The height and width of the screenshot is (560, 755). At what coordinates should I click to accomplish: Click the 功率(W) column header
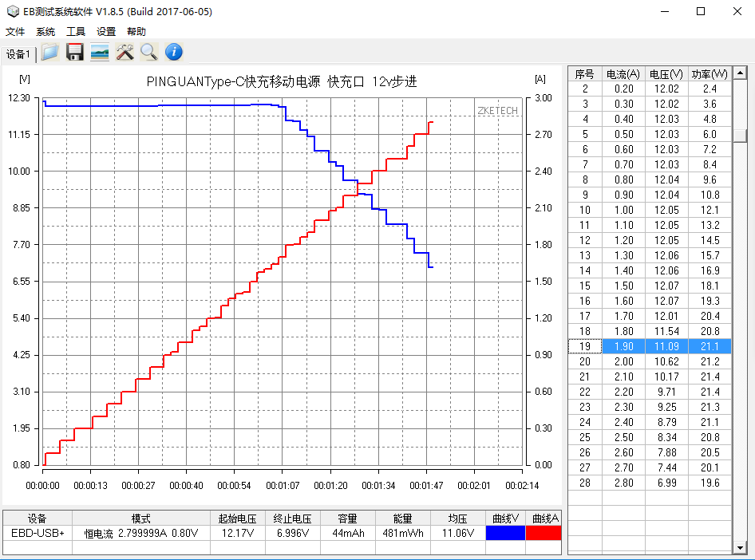coord(710,74)
